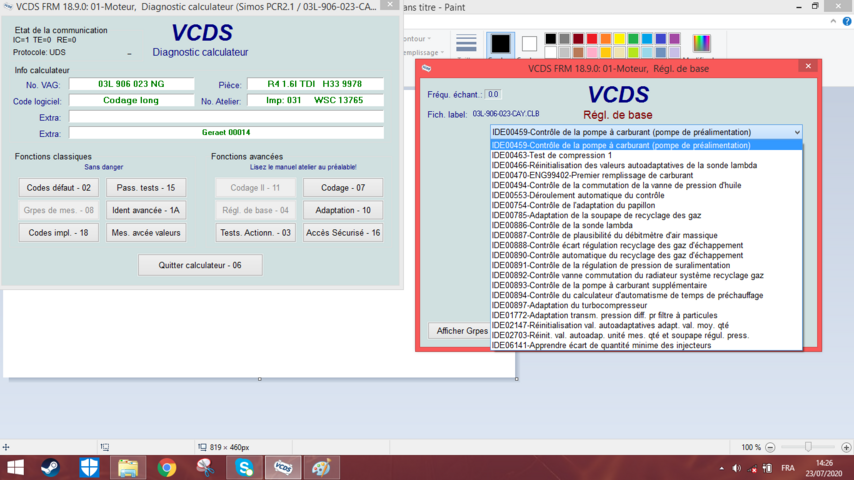Open Adaptation - 10 function
854x480 pixels.
tap(343, 210)
